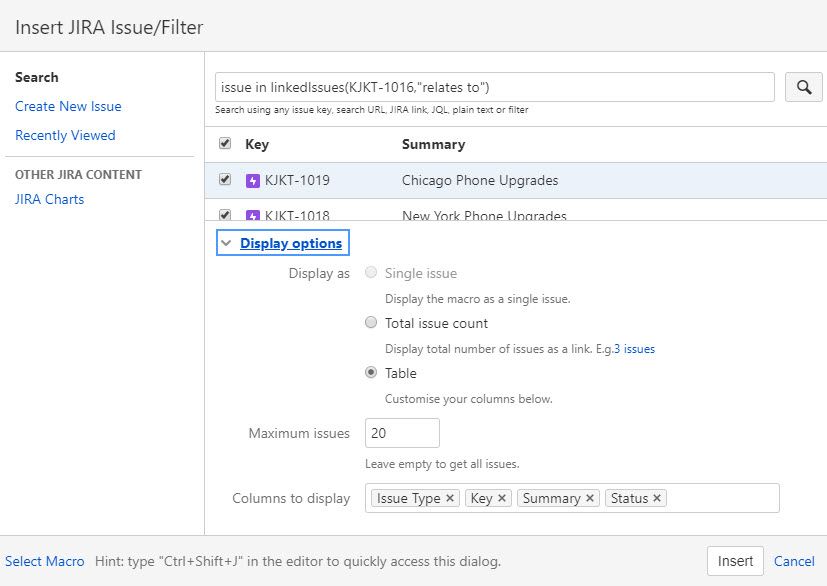The height and width of the screenshot is (586, 827).
Task: Click the Display options link text
Action: (x=291, y=243)
